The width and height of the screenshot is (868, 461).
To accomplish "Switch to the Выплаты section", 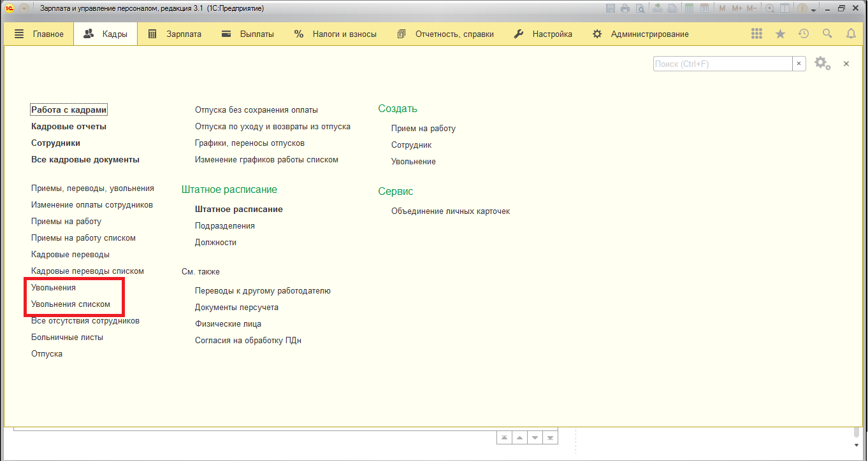I will tap(248, 34).
